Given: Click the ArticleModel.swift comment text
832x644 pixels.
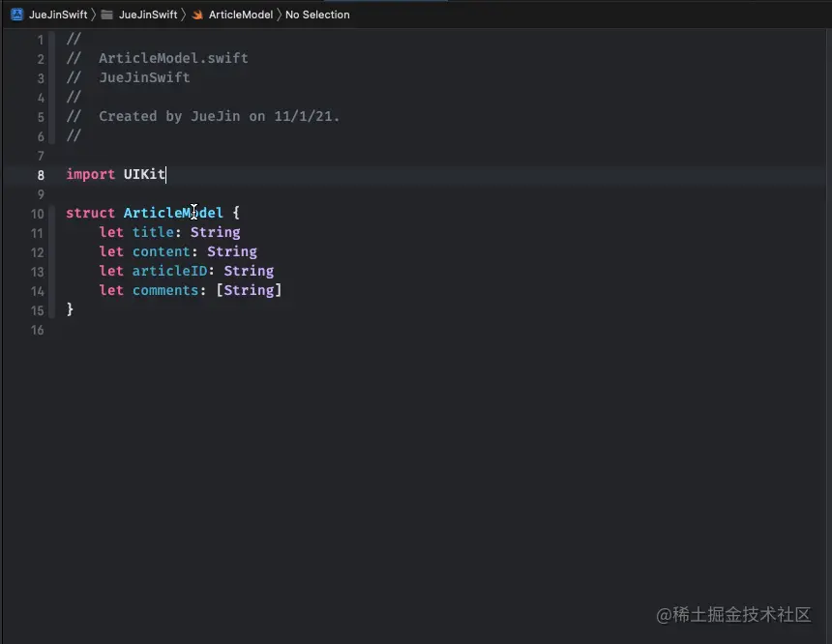Looking at the screenshot, I should (x=173, y=58).
